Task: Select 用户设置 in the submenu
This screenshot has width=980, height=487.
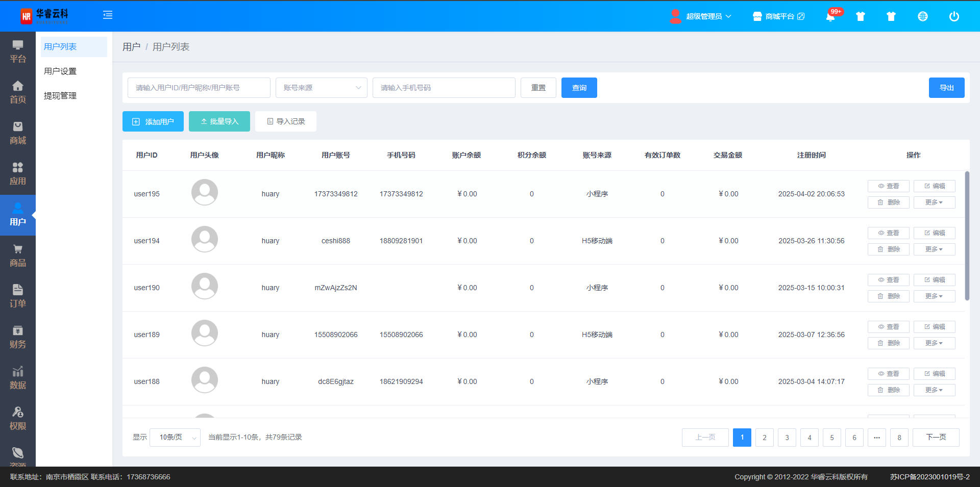Action: click(60, 71)
